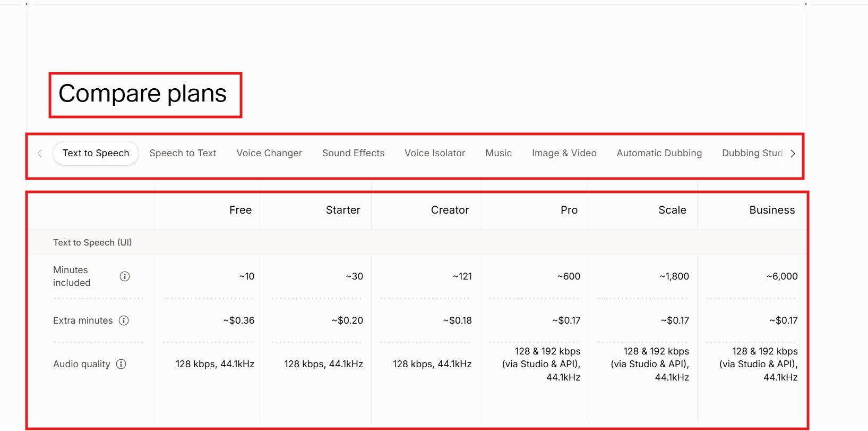Click the Audio quality row label
The width and height of the screenshot is (868, 431).
click(x=82, y=364)
